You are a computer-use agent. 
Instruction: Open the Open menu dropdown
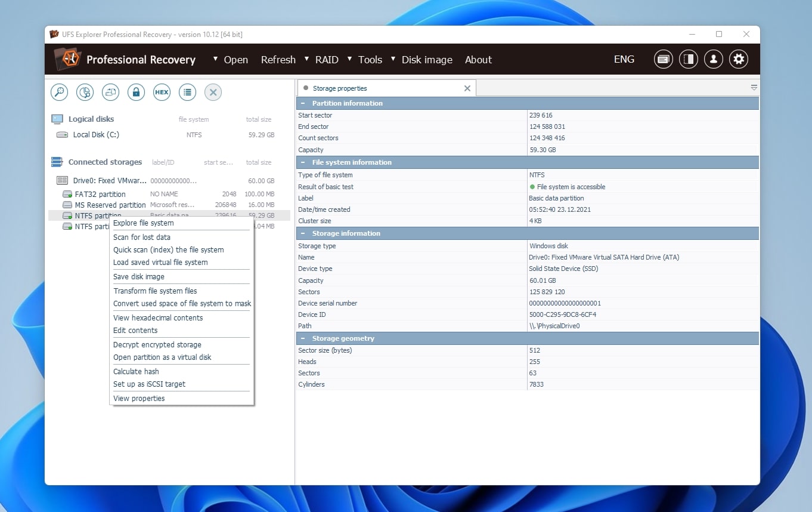click(x=231, y=60)
